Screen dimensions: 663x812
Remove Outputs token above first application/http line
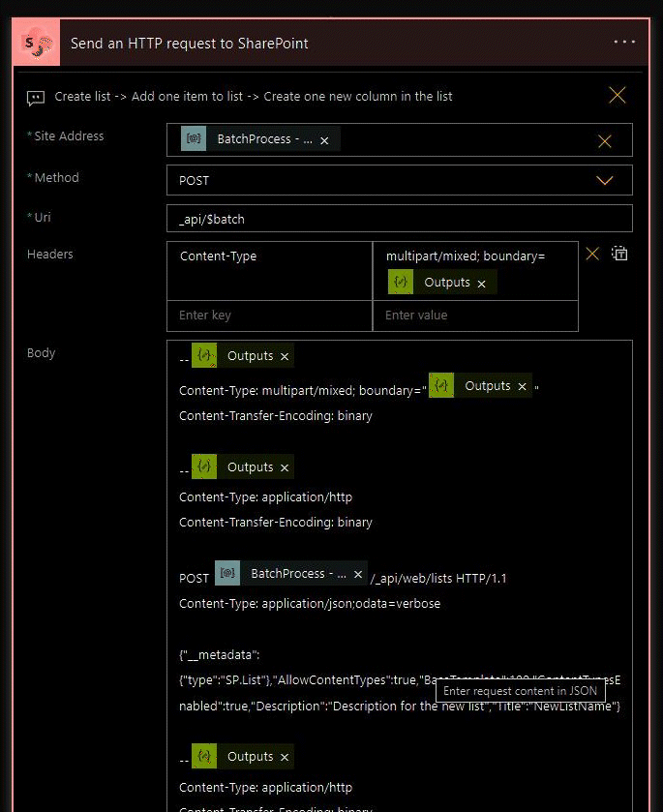[285, 468]
